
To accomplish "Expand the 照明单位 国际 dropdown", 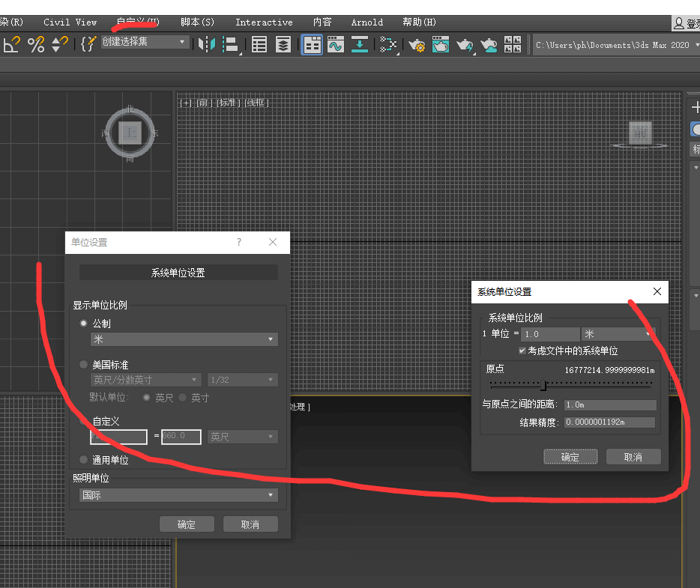I will tap(178, 495).
